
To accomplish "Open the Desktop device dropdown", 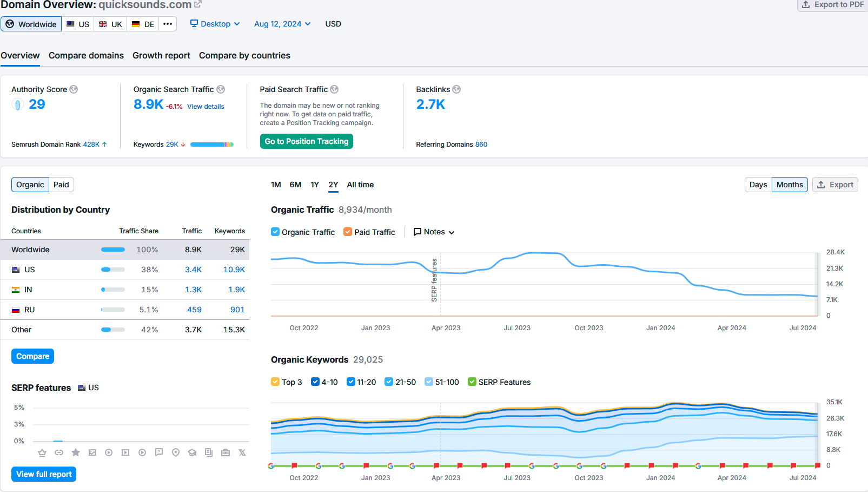I will [x=215, y=24].
